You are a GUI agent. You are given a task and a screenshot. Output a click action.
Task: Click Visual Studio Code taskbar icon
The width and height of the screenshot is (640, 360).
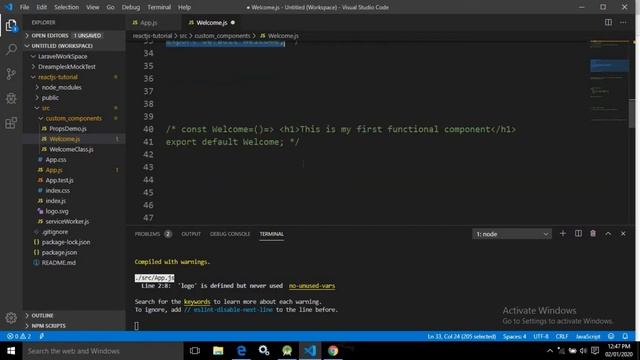[x=310, y=351]
